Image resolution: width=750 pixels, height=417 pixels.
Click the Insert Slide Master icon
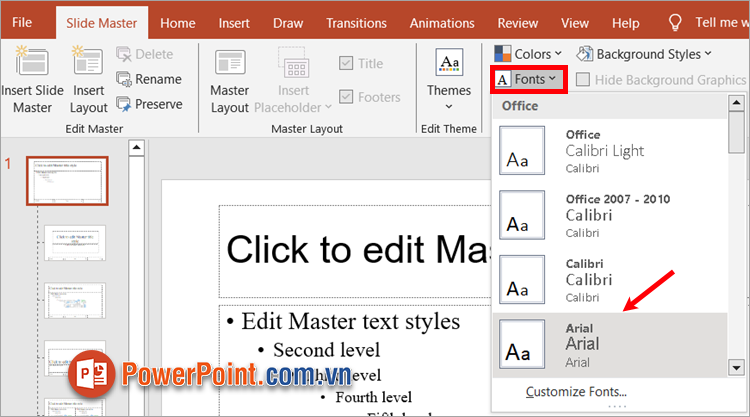pyautogui.click(x=32, y=61)
